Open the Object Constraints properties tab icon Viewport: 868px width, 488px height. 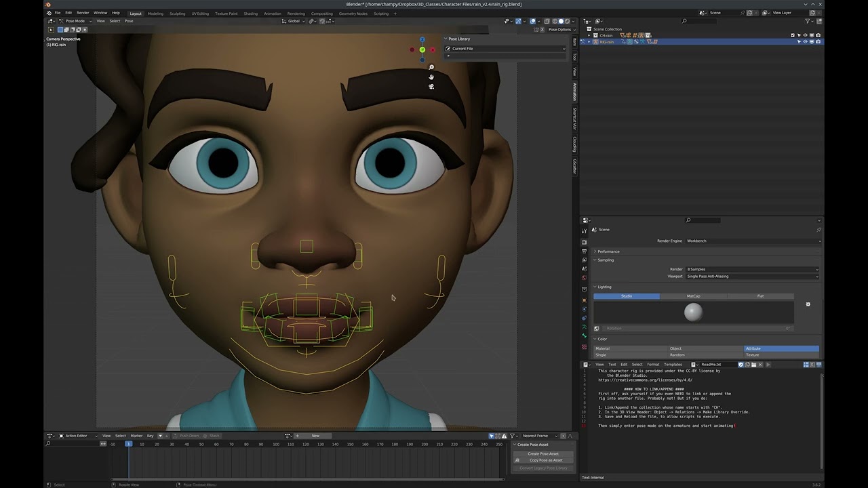click(584, 318)
